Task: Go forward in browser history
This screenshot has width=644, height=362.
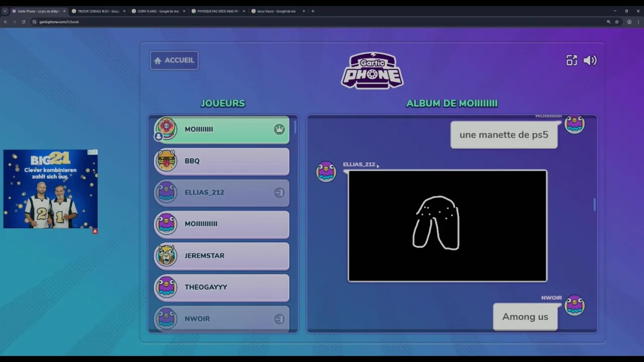Action: pyautogui.click(x=15, y=22)
